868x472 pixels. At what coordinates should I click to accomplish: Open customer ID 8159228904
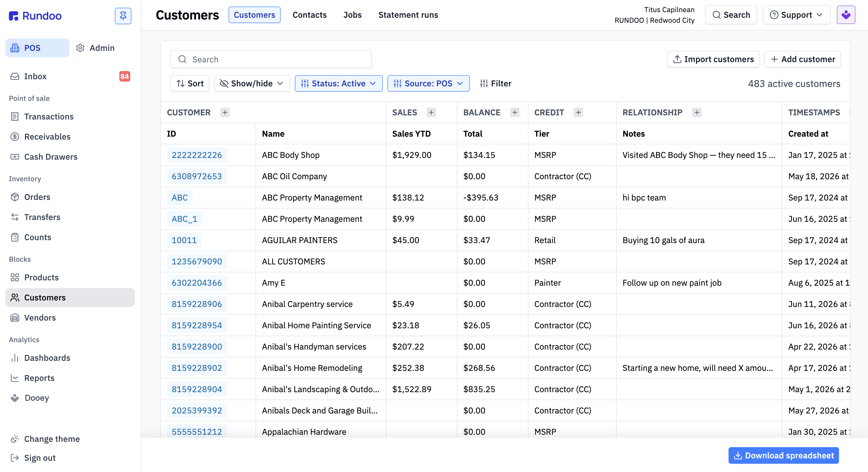point(197,389)
